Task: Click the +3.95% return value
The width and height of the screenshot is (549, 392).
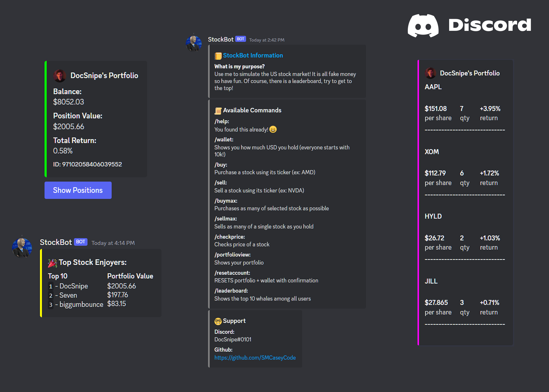Action: pos(490,108)
